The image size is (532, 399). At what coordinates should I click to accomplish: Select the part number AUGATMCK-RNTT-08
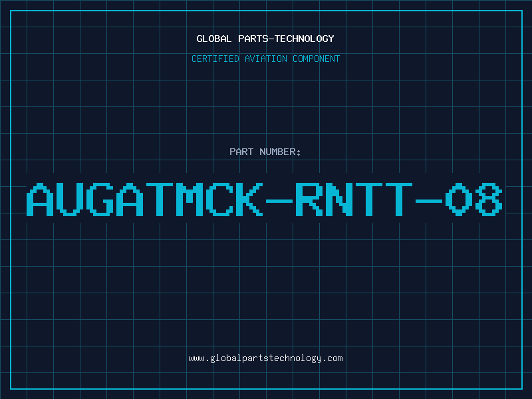click(264, 199)
